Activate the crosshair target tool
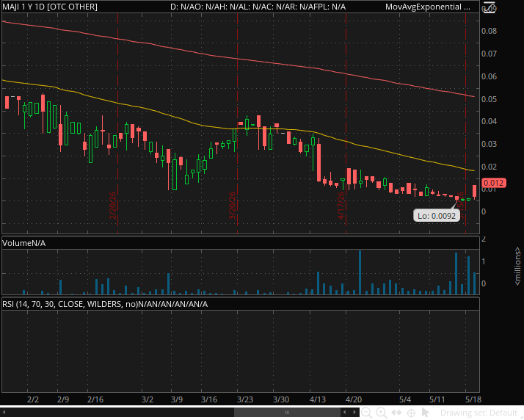This screenshot has height=420, width=524. (411, 413)
